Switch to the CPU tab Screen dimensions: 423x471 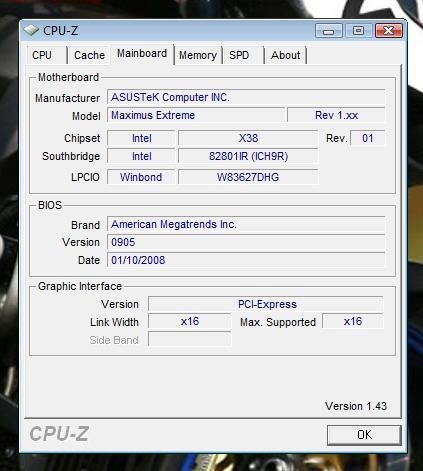click(x=46, y=55)
